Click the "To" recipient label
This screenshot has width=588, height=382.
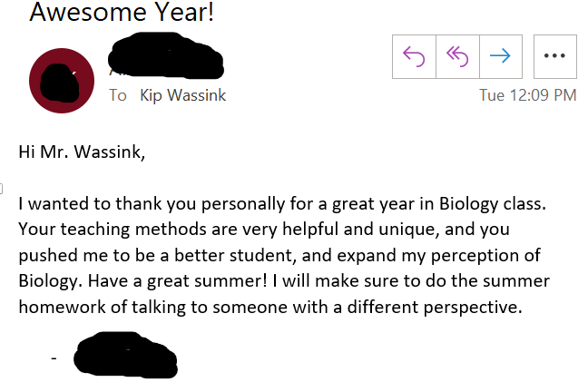tap(118, 95)
